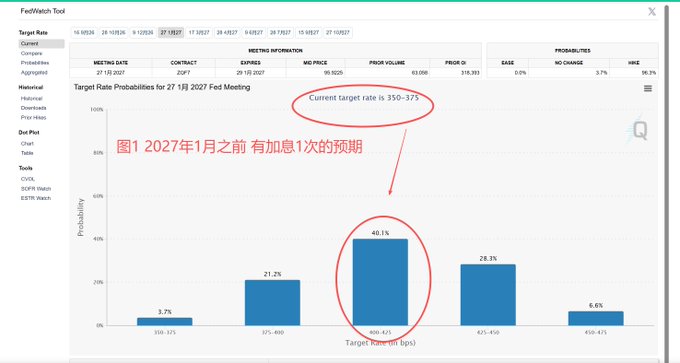Screen dimensions: 680x363
Task: Open the chart hamburger menu icon
Action: (648, 88)
